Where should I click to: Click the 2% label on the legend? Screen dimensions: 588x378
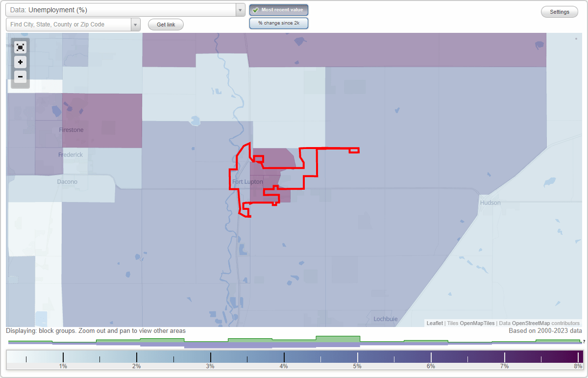point(137,366)
